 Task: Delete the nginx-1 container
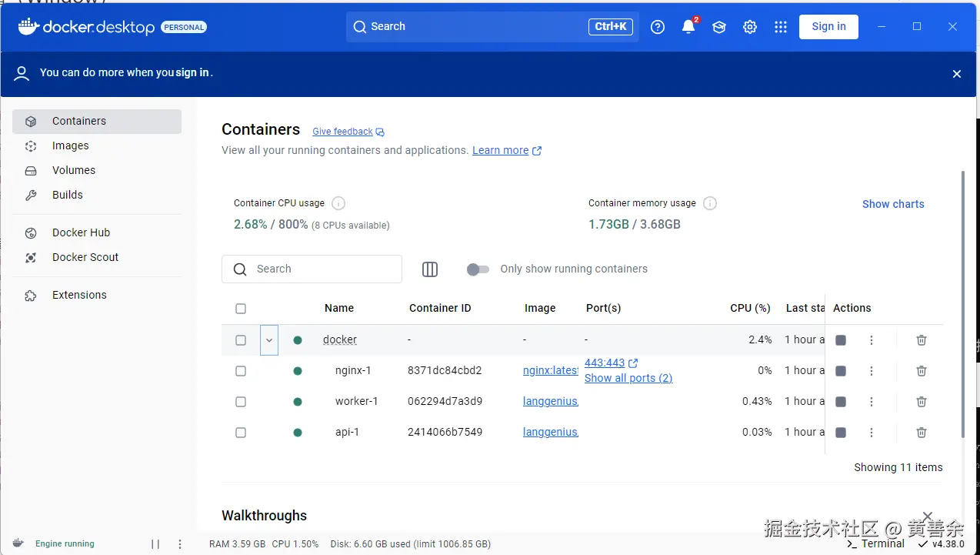(x=922, y=371)
